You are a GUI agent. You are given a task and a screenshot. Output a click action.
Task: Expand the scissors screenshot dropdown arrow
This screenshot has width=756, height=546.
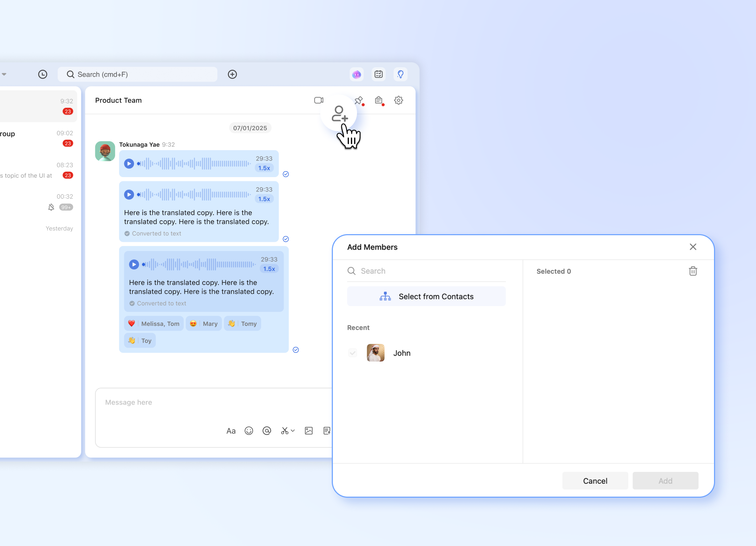(293, 431)
